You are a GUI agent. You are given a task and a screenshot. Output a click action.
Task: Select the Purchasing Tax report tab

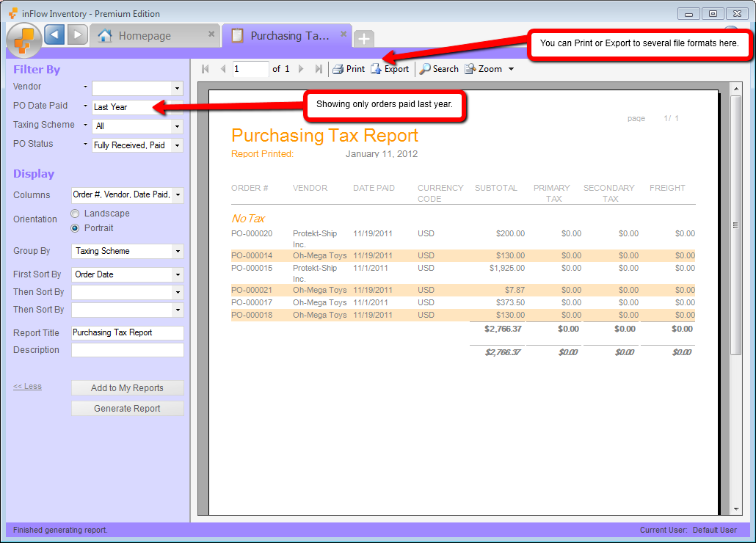(288, 36)
